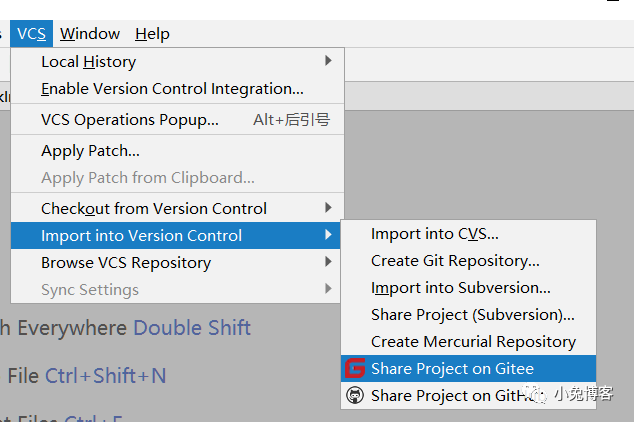Choose Import into CVS option
The width and height of the screenshot is (634, 422).
(434, 234)
